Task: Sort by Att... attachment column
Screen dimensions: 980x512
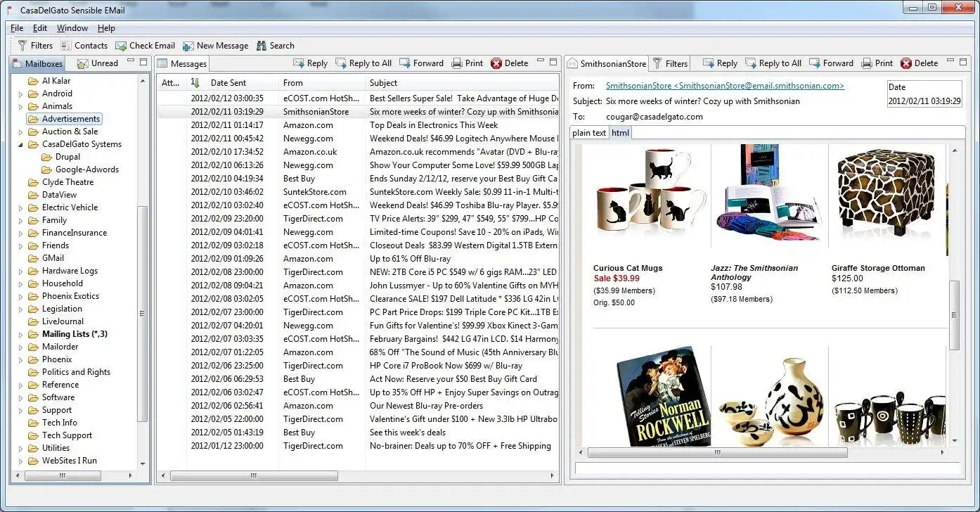Action: (172, 83)
